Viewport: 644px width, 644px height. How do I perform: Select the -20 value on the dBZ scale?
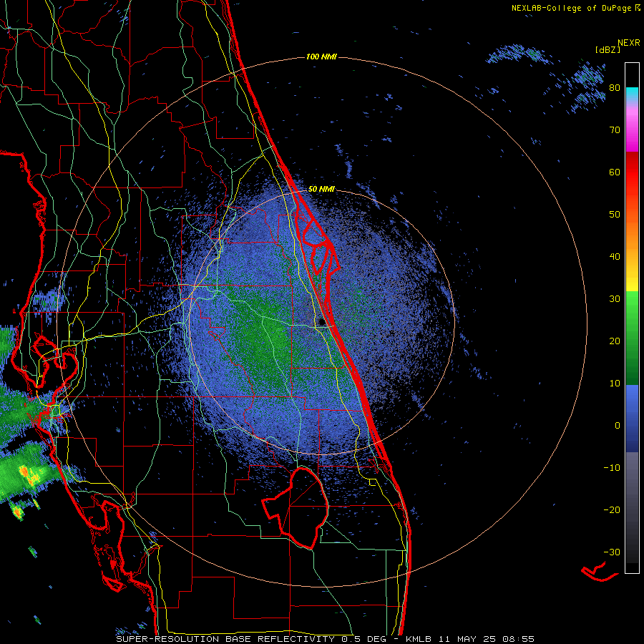(612, 509)
